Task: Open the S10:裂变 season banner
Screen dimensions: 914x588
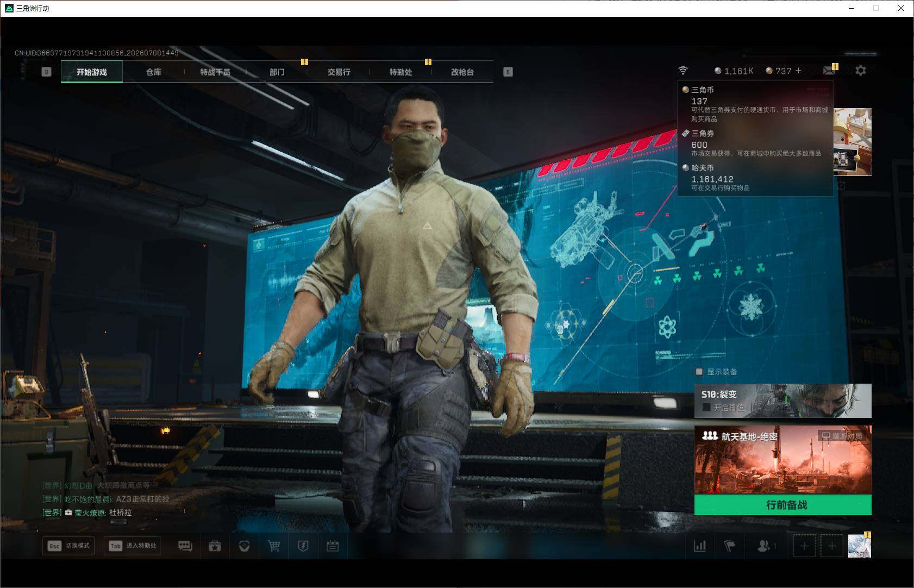Action: coord(783,401)
